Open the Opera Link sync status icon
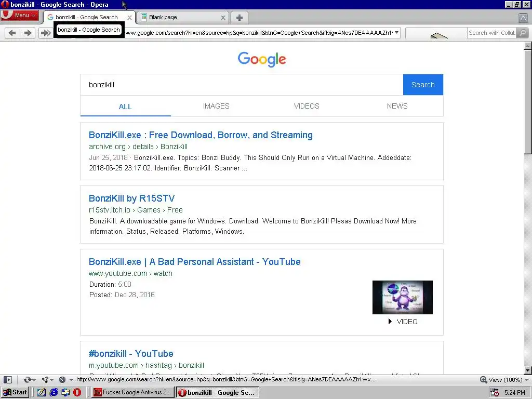Screen dimensions: 532x399 (27, 380)
